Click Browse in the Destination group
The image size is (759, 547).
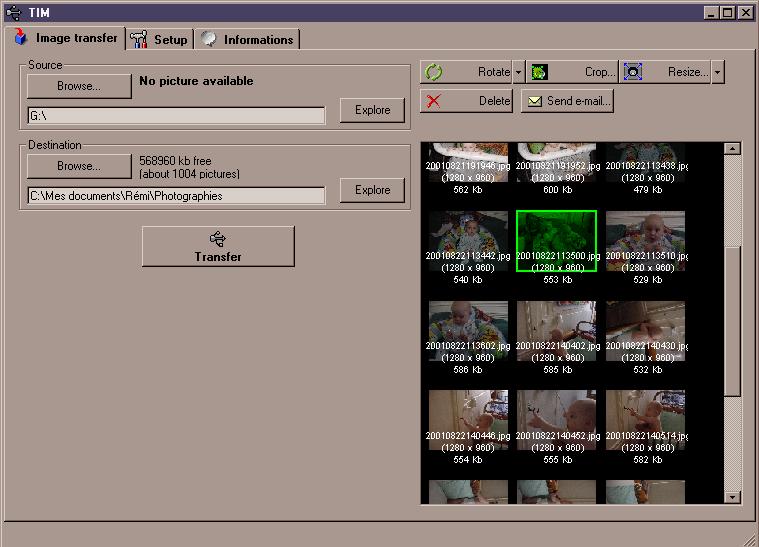tap(79, 166)
